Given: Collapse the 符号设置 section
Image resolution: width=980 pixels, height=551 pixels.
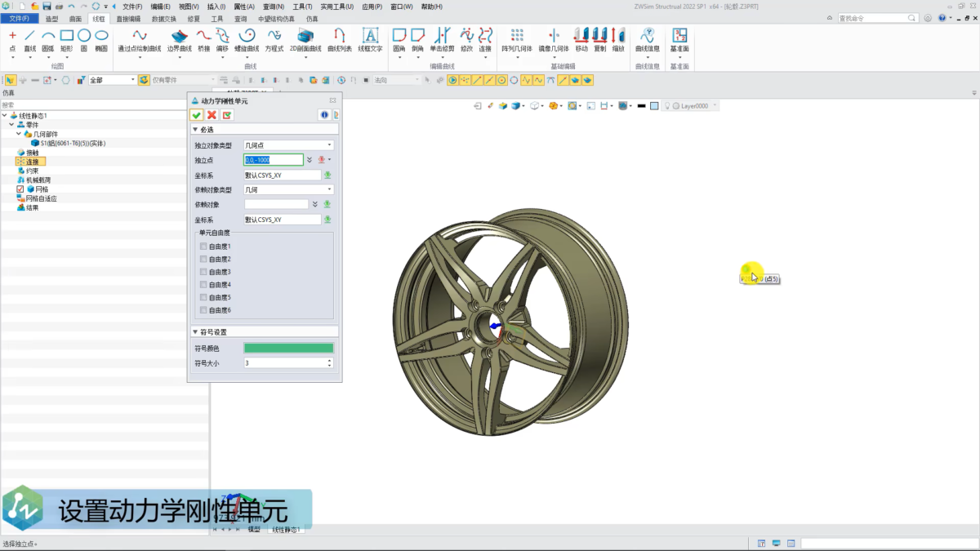Looking at the screenshot, I should point(195,332).
